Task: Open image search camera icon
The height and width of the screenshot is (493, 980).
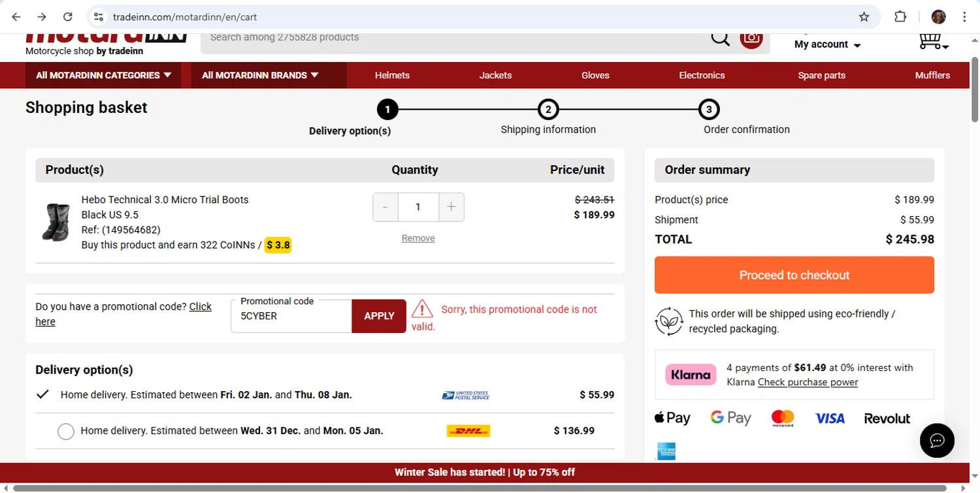Action: [x=751, y=39]
